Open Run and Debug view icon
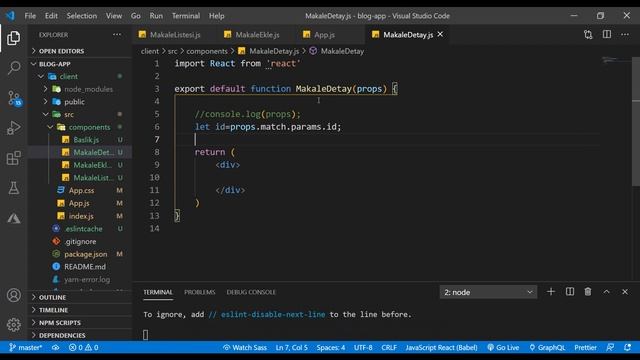This screenshot has width=640, height=360. pos(13,128)
